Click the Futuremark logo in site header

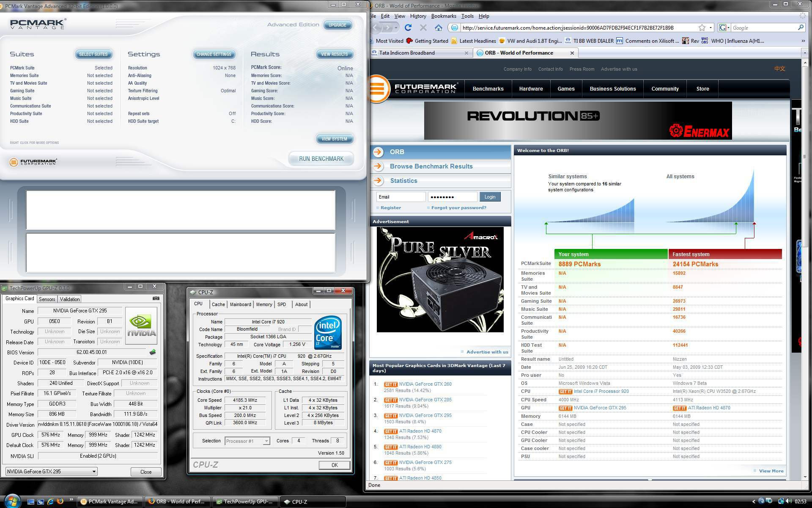click(414, 89)
